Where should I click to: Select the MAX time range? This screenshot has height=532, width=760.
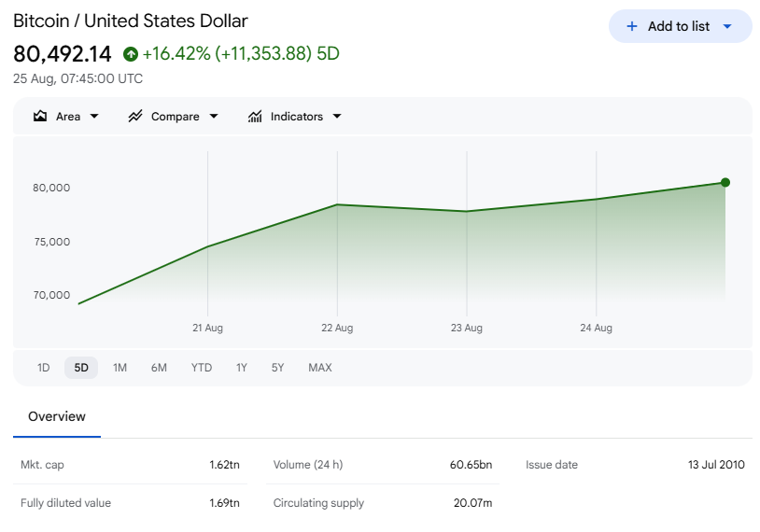[320, 368]
